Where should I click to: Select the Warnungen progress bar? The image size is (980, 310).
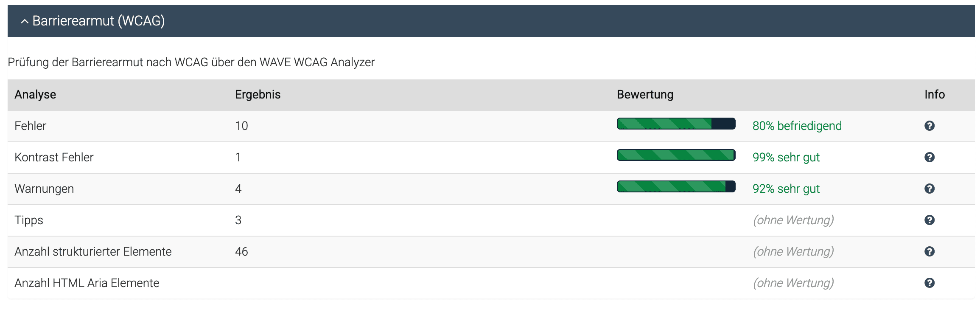click(675, 187)
